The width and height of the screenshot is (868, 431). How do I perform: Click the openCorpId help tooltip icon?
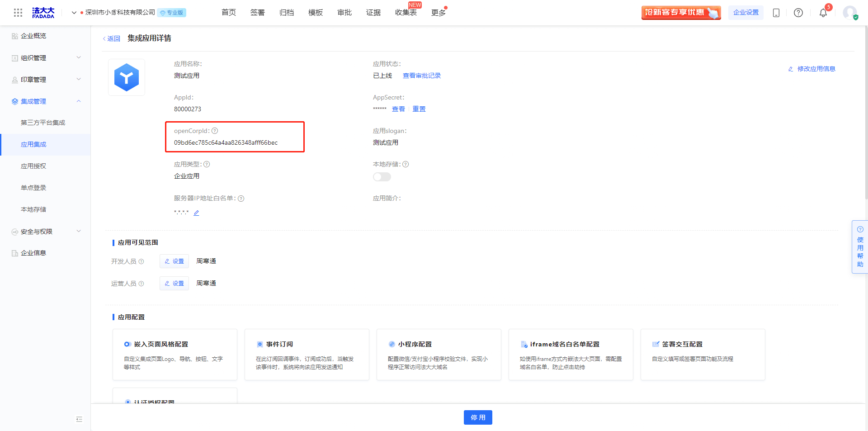pos(215,131)
